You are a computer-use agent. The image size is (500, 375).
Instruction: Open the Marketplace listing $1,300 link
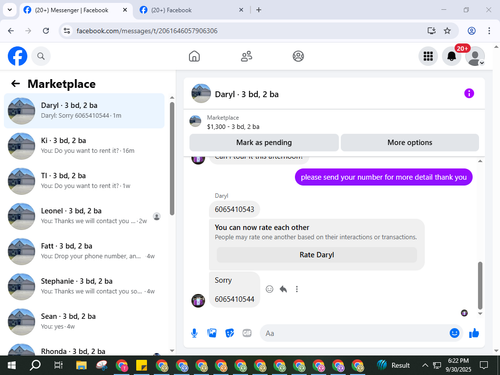pyautogui.click(x=233, y=127)
